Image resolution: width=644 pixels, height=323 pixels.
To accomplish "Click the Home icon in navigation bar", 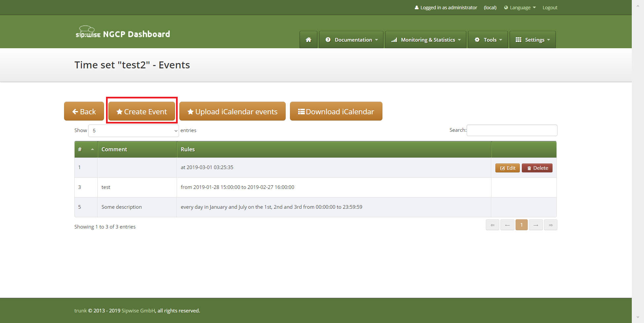I will (x=308, y=40).
